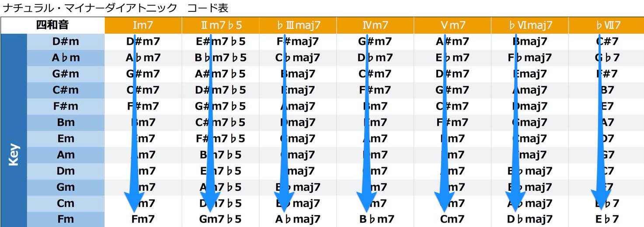Click the E♭m7 chord cell
The image size is (644, 227).
[x=453, y=58]
